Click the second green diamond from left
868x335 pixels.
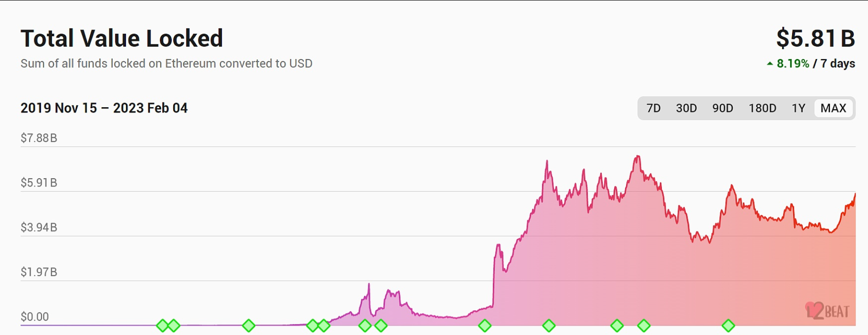click(x=174, y=326)
